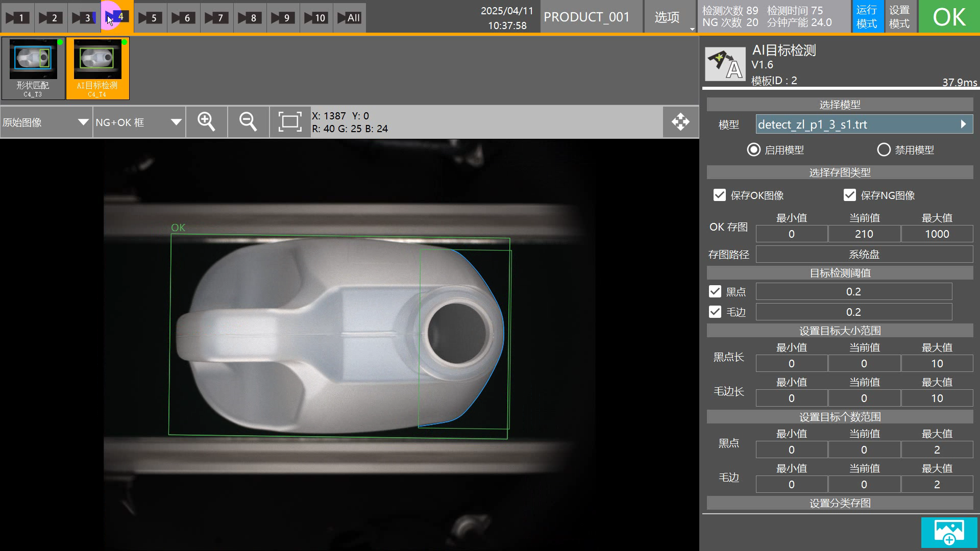Viewport: 980px width, 551px height.
Task: Select the 禁用模型 radio button
Action: pos(884,150)
